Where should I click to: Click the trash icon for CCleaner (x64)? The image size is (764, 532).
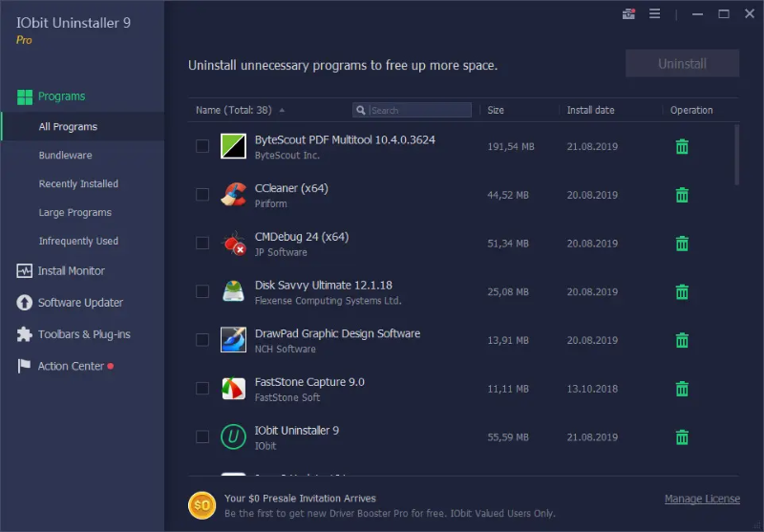click(x=682, y=195)
